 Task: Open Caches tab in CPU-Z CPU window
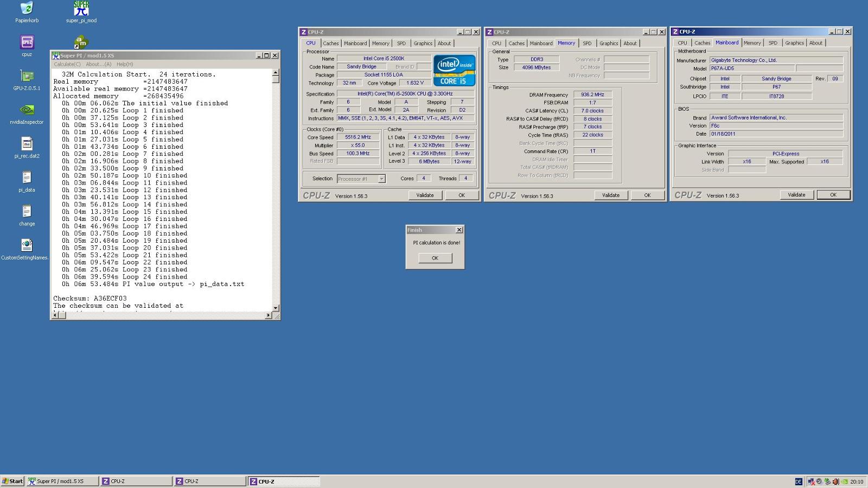[x=330, y=43]
